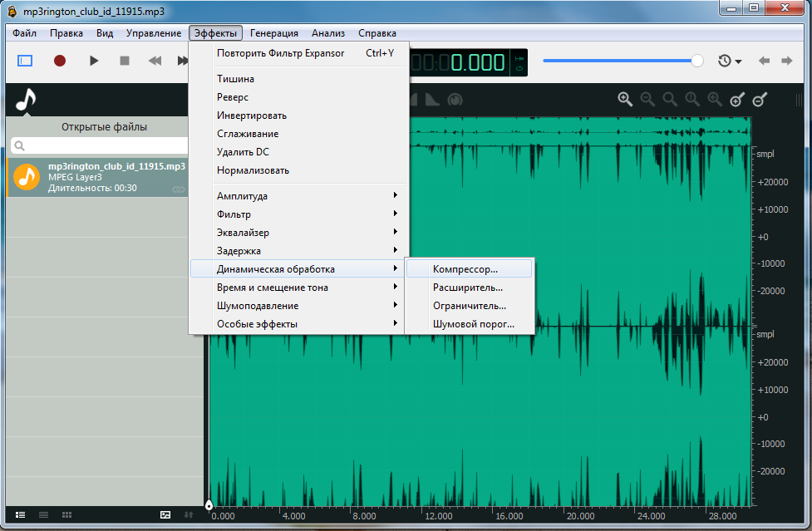Click the orange music note file icon
812x531 pixels.
click(27, 177)
